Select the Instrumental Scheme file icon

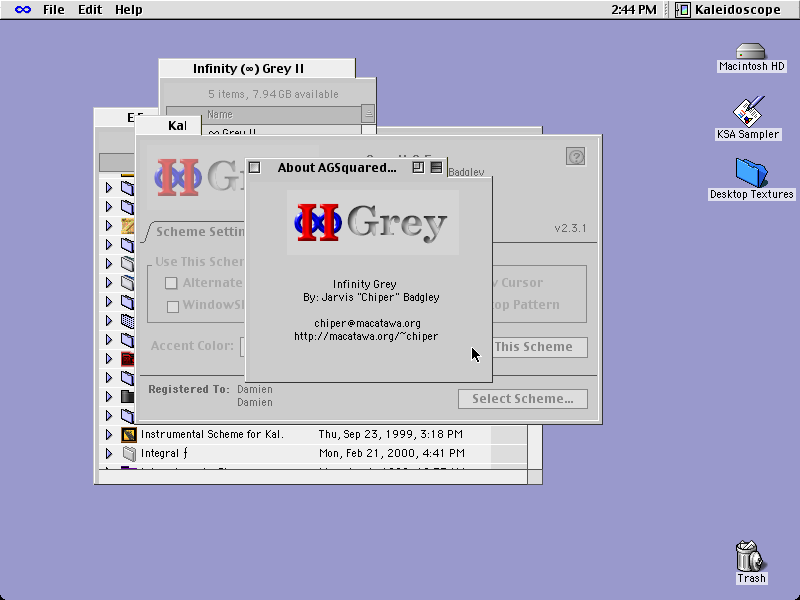[x=129, y=434]
